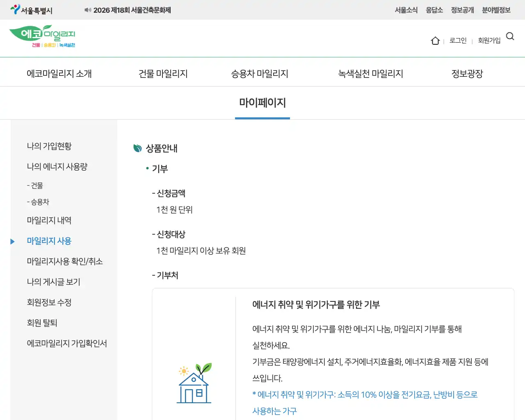
Task: Go to 나의 가입현황 in the sidebar
Action: pyautogui.click(x=49, y=146)
